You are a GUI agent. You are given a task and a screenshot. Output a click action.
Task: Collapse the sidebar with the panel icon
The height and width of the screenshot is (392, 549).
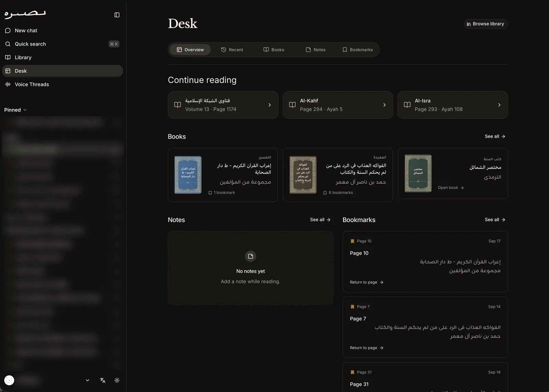tap(117, 15)
